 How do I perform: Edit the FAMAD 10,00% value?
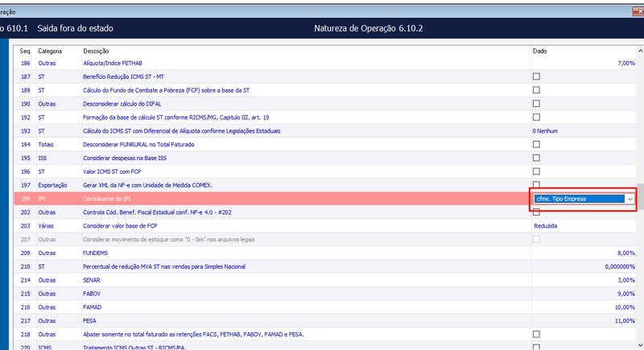[x=625, y=307]
